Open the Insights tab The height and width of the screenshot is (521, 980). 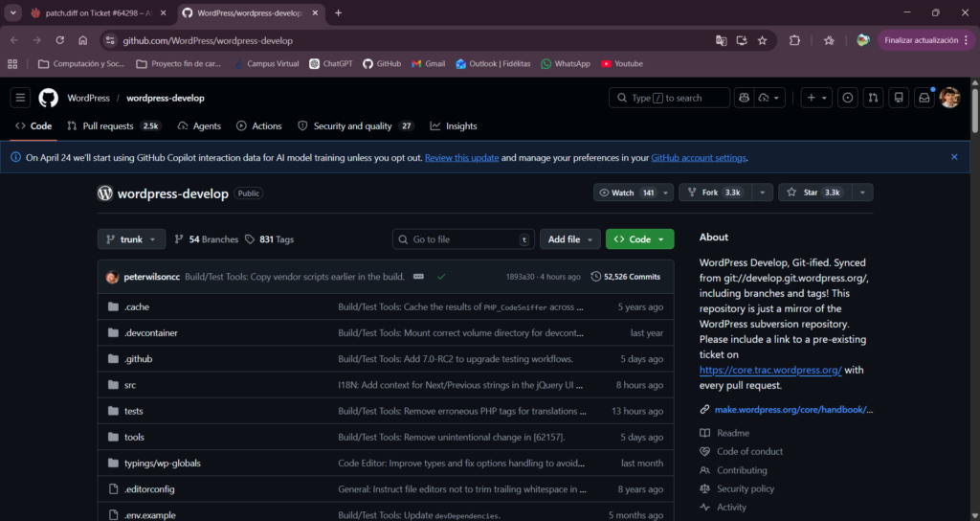(x=454, y=125)
